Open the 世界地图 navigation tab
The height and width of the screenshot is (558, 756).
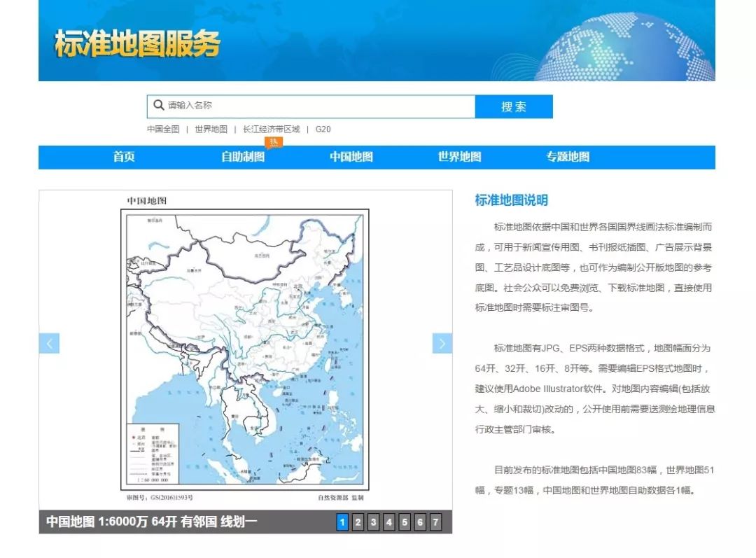click(x=459, y=157)
